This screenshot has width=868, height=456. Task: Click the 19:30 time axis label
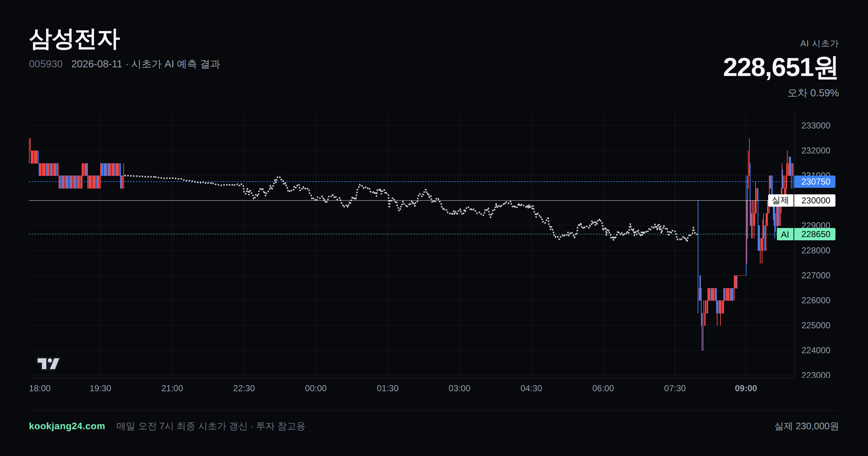point(100,388)
